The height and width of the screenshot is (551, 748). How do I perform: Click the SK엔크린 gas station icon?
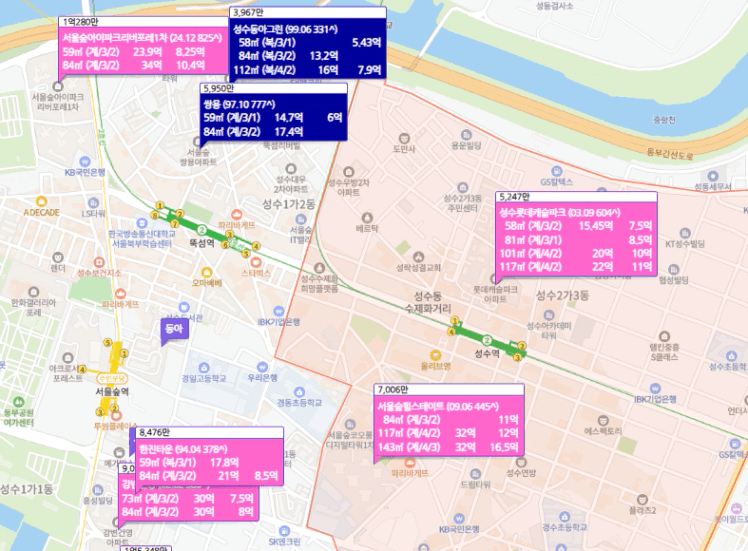(x=284, y=530)
